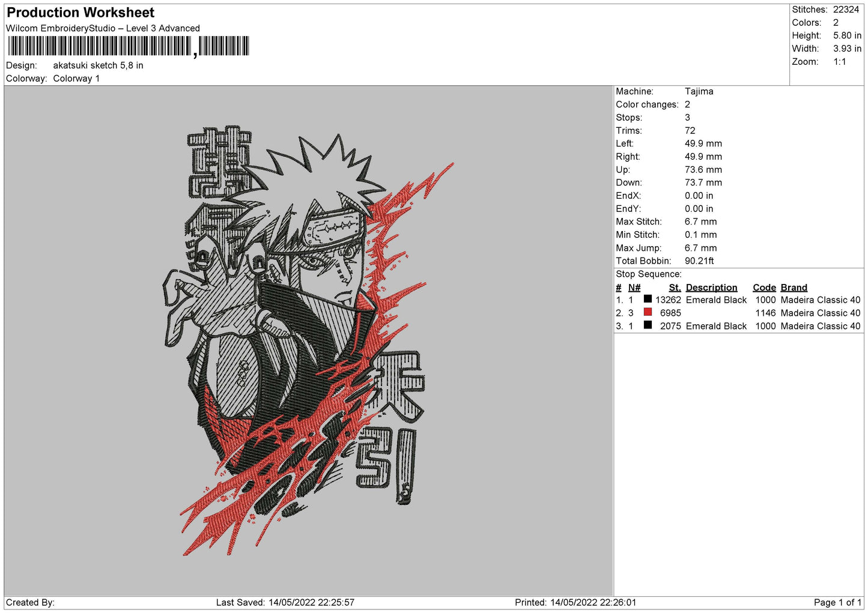Click the N# column header

point(634,288)
